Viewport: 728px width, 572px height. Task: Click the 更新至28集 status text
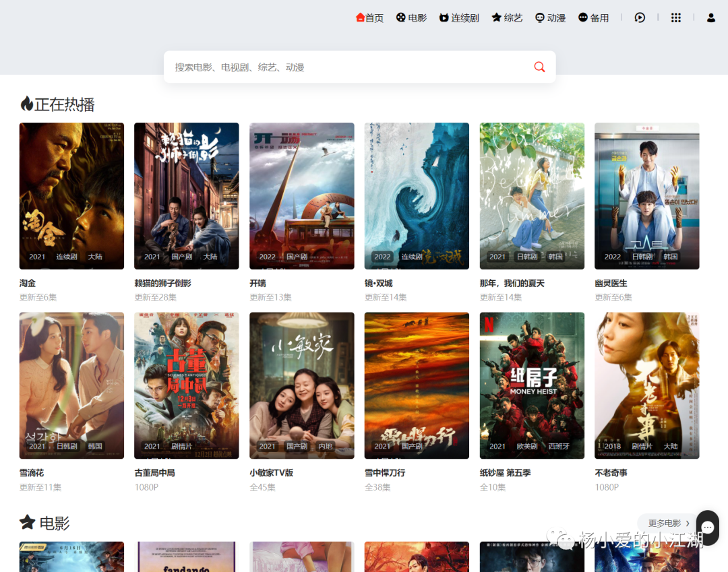pyautogui.click(x=156, y=297)
